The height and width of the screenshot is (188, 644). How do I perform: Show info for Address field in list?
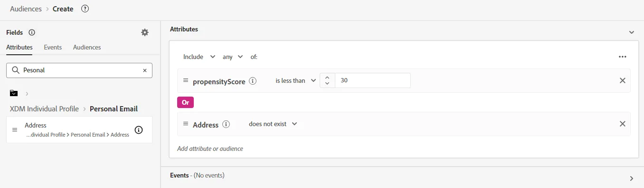139,130
